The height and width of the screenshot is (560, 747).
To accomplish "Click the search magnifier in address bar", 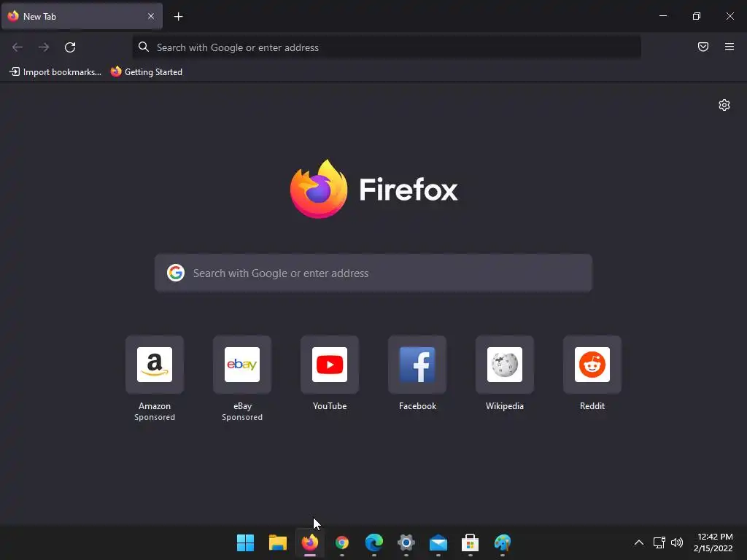I will [x=144, y=47].
